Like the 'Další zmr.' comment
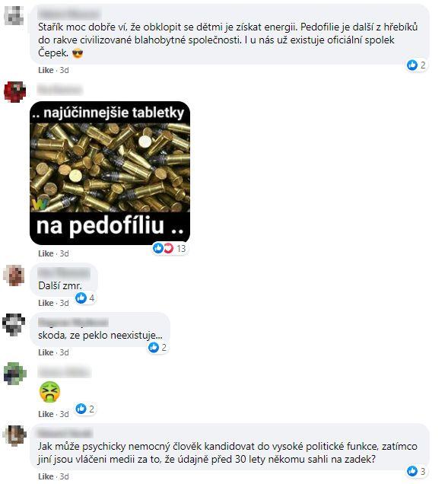 pos(46,303)
